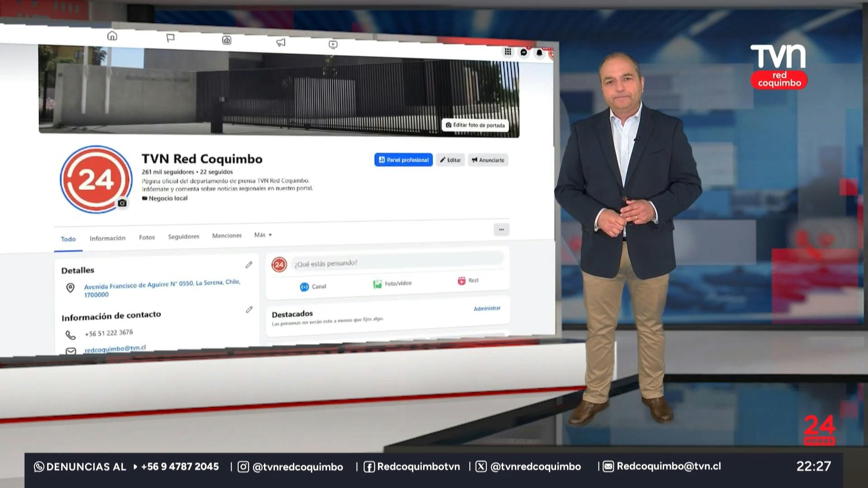
Task: Switch to the Información tab
Action: 108,238
